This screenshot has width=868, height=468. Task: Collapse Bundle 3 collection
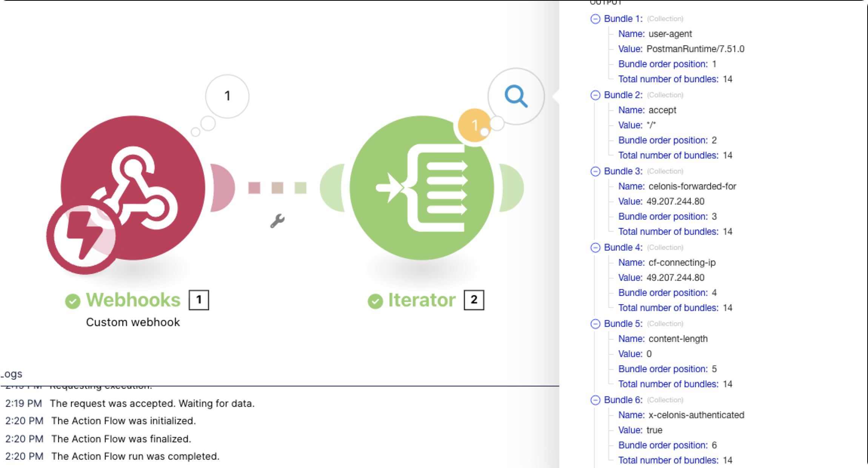(595, 171)
